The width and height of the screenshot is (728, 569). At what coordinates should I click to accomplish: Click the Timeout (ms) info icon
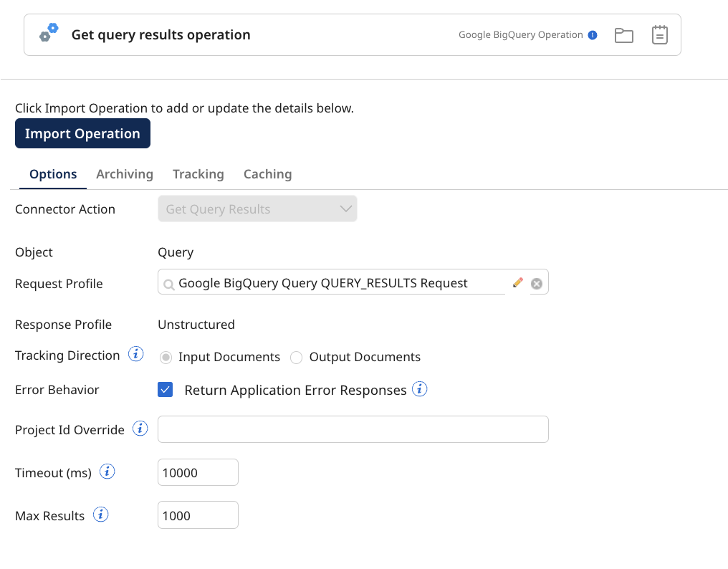tap(107, 472)
